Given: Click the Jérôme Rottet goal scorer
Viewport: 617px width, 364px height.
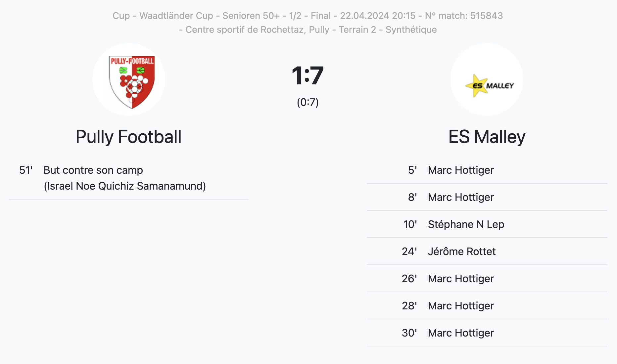Looking at the screenshot, I should [x=461, y=251].
